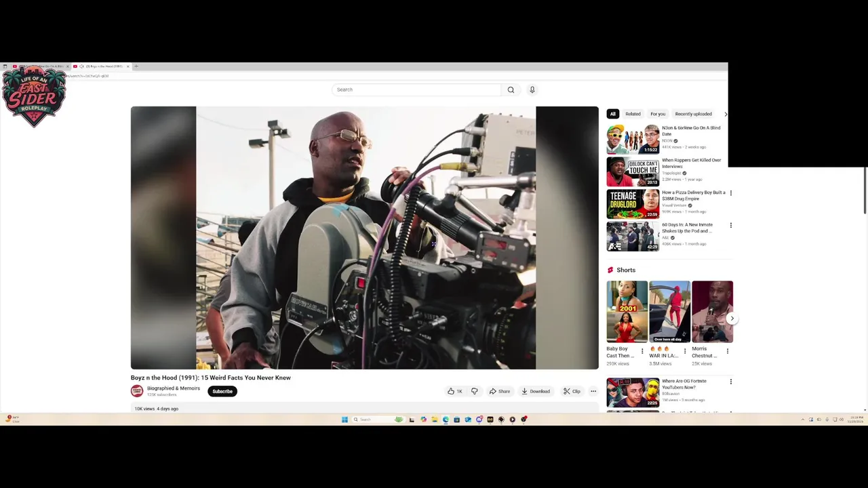
Task: Open more actions menu below video
Action: pyautogui.click(x=593, y=391)
